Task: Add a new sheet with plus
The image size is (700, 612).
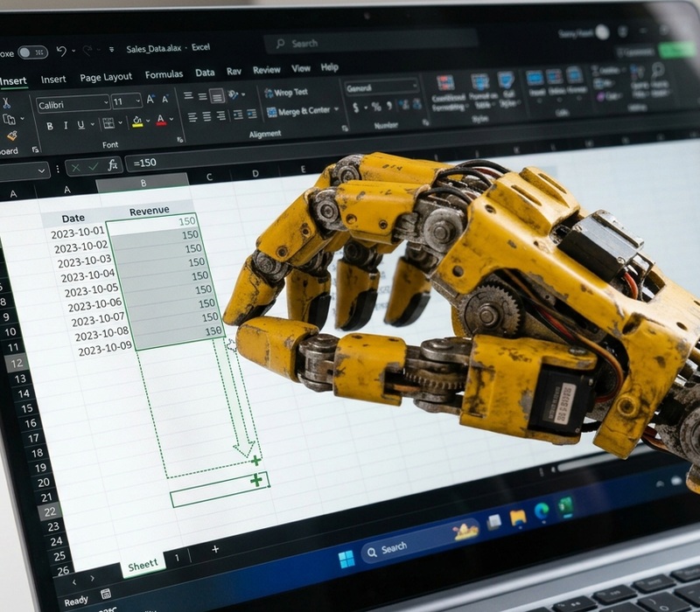Action: click(215, 549)
